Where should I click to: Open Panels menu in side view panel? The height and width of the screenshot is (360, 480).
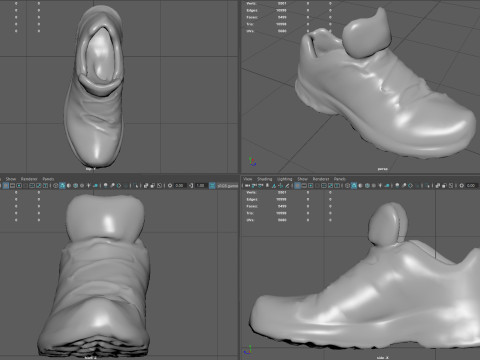click(340, 179)
